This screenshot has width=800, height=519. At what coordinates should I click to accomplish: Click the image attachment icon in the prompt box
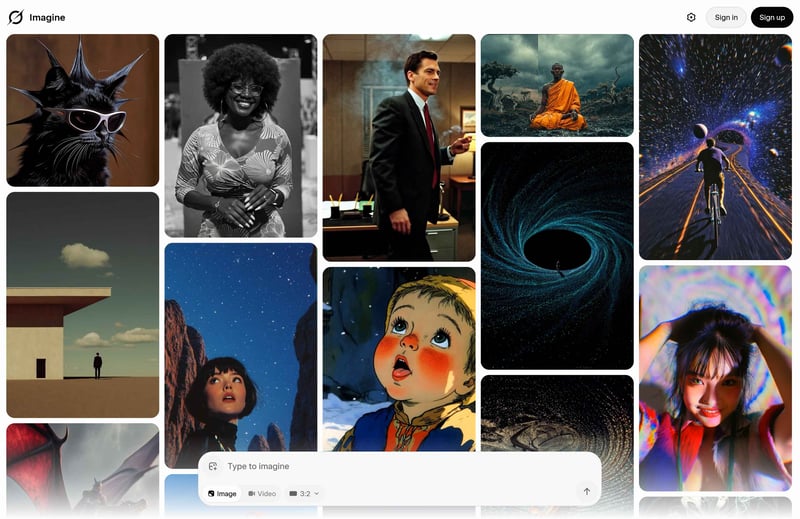coord(213,466)
